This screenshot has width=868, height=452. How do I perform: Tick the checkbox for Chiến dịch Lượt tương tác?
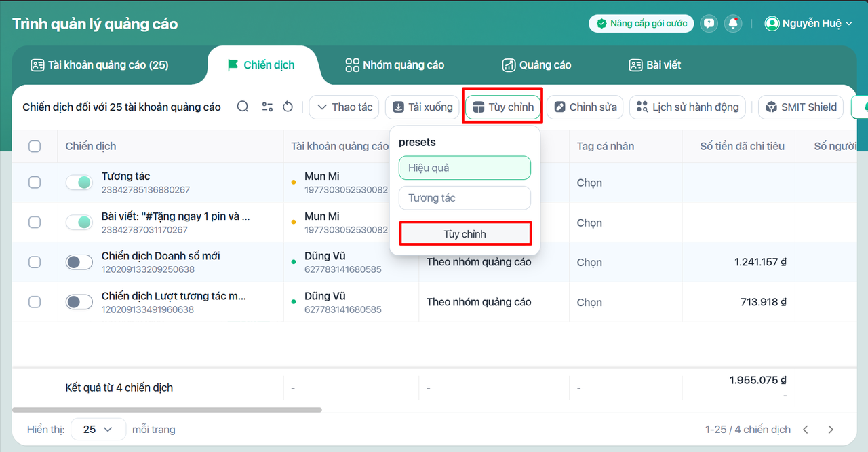point(35,302)
